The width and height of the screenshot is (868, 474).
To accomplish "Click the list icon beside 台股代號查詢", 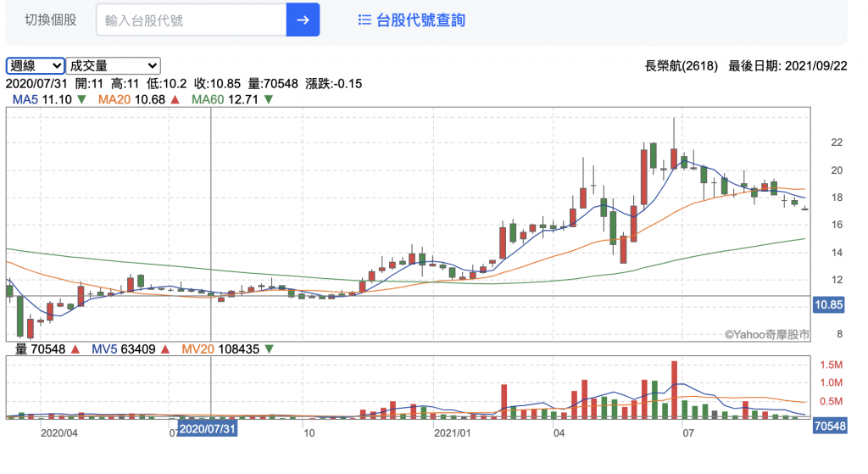I will click(364, 20).
